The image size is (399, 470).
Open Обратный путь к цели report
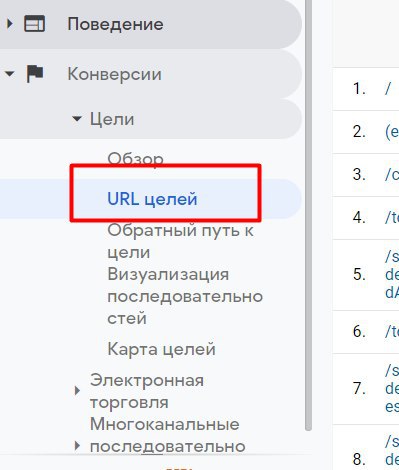[180, 241]
